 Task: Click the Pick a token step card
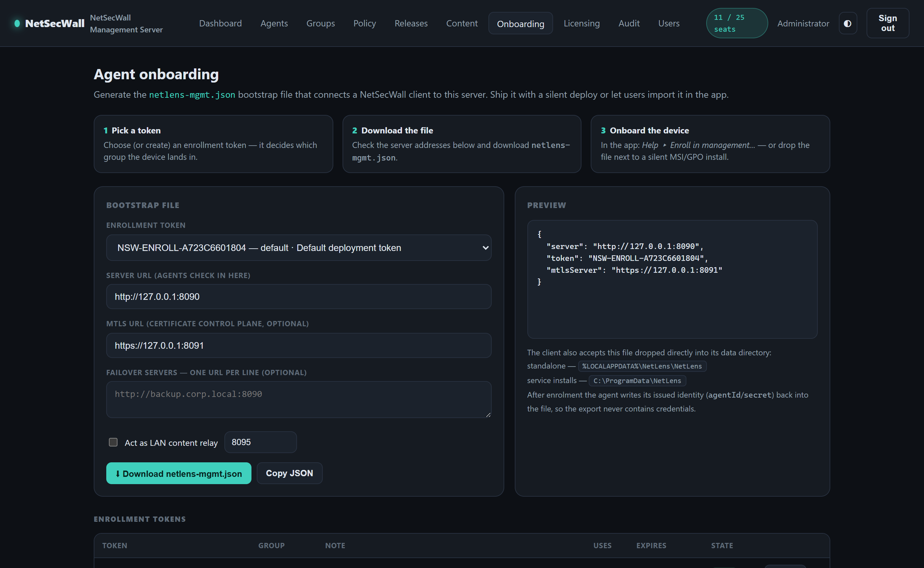tap(213, 144)
